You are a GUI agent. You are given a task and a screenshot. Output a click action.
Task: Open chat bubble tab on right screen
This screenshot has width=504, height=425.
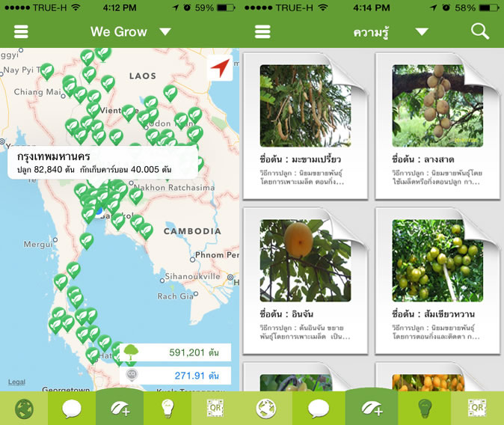(319, 409)
